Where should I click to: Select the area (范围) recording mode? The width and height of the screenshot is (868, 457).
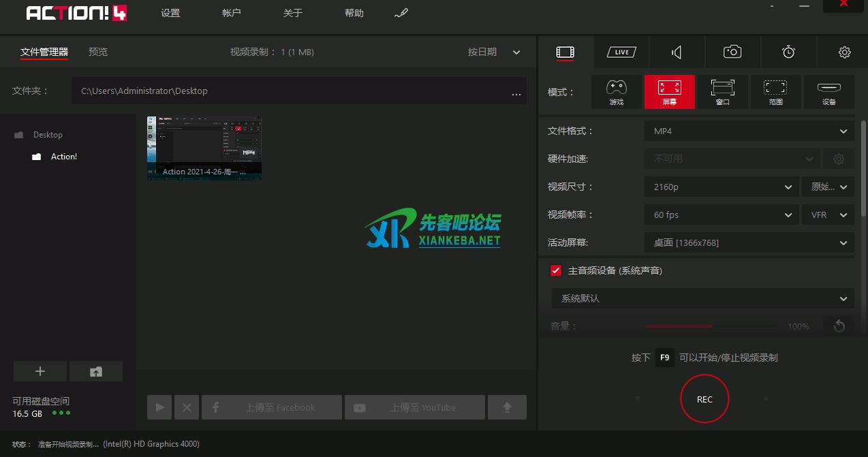(775, 92)
